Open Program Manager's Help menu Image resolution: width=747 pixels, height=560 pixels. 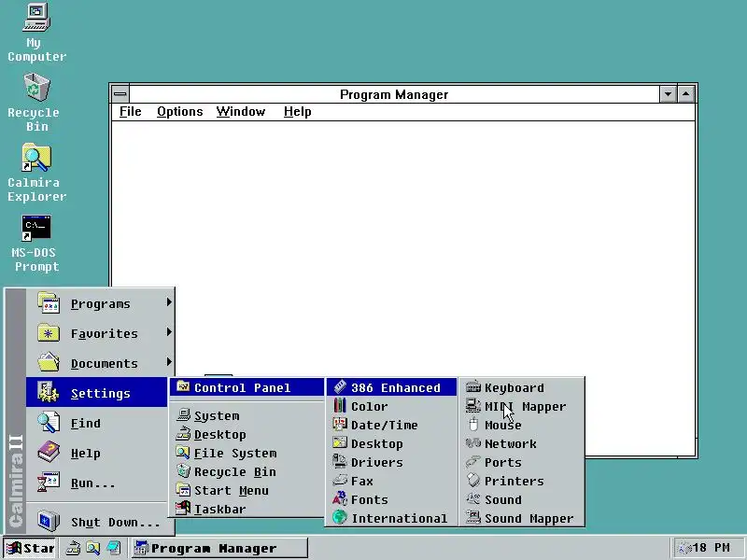coord(297,111)
